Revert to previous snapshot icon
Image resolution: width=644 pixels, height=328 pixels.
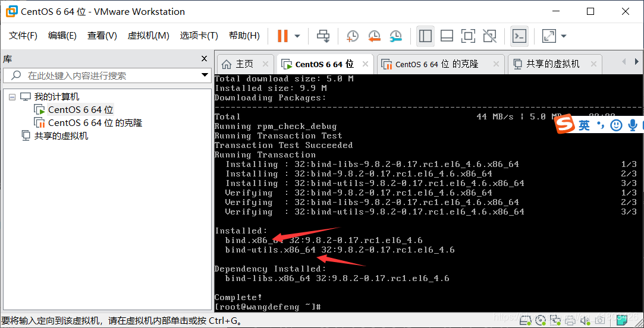pyautogui.click(x=374, y=36)
